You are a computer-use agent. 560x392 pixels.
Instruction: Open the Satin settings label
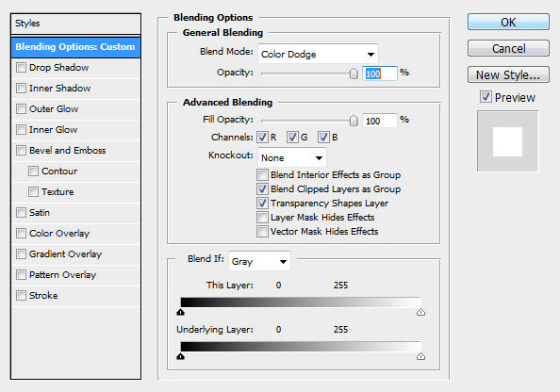(40, 212)
